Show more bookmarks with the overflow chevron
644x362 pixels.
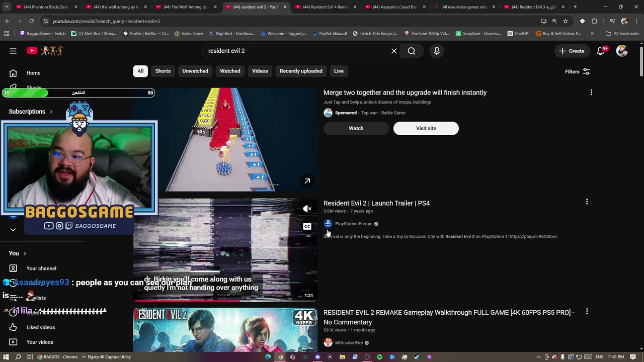(592, 34)
